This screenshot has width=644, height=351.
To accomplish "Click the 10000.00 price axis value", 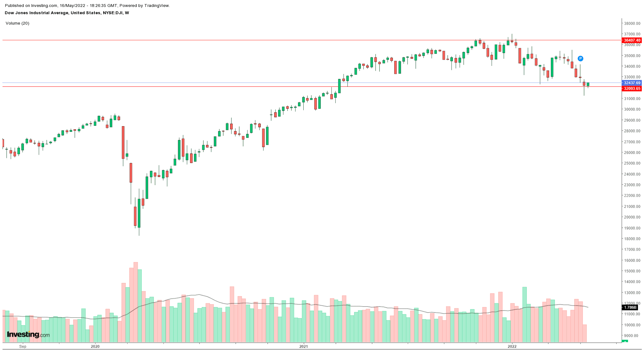I will 632,325.
